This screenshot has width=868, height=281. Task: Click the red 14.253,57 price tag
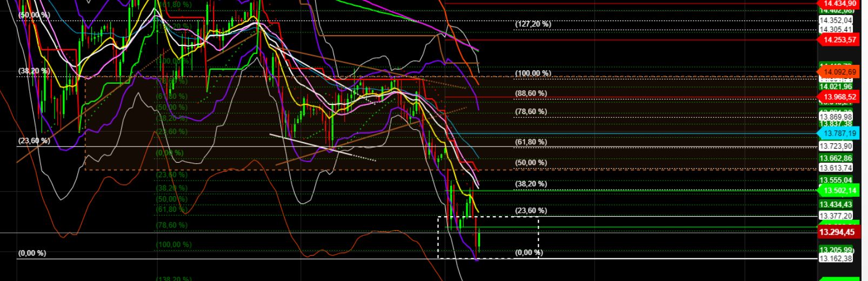coord(839,39)
